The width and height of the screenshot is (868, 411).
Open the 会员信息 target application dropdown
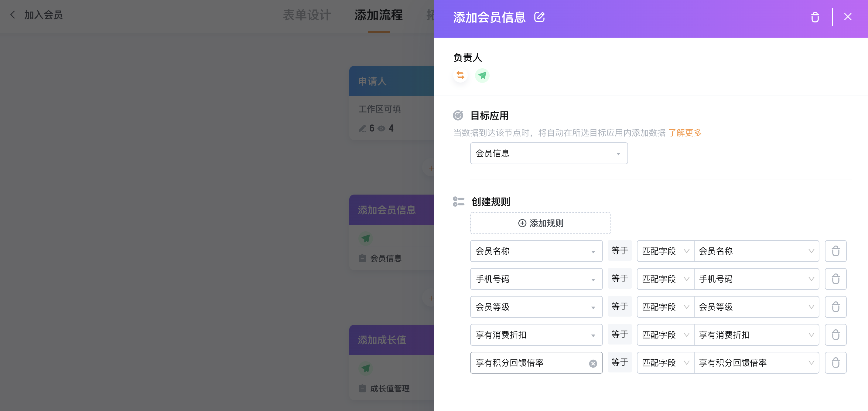[x=548, y=153]
